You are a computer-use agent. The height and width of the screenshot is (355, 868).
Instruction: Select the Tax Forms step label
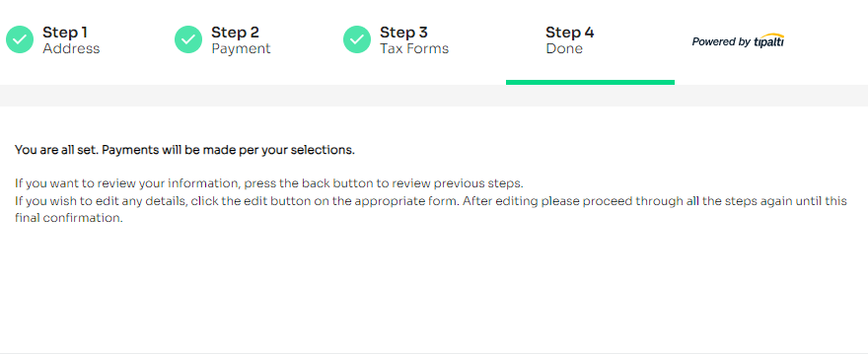(414, 48)
